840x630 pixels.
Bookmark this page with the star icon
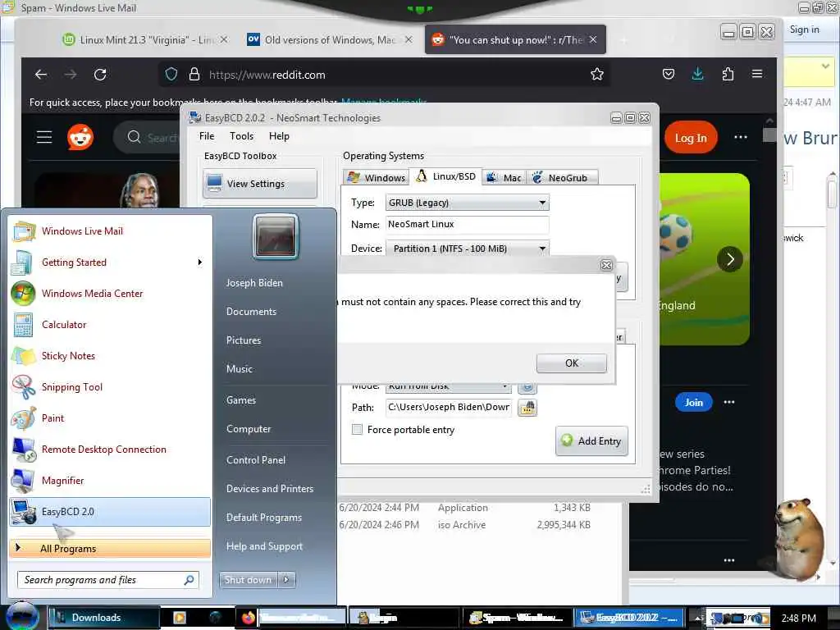597,75
